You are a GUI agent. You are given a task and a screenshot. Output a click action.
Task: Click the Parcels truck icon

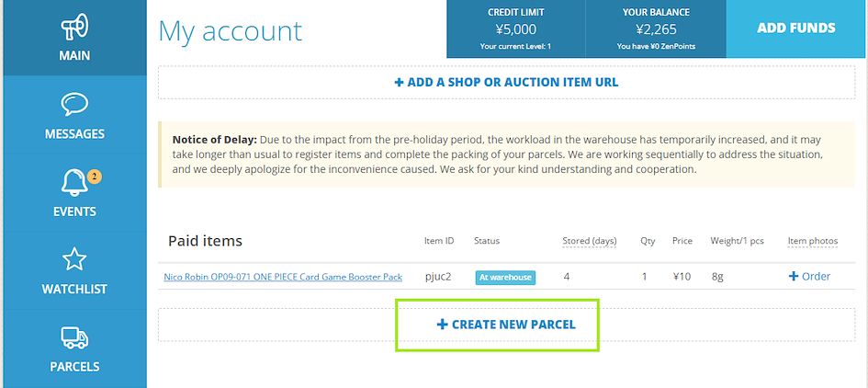point(74,338)
